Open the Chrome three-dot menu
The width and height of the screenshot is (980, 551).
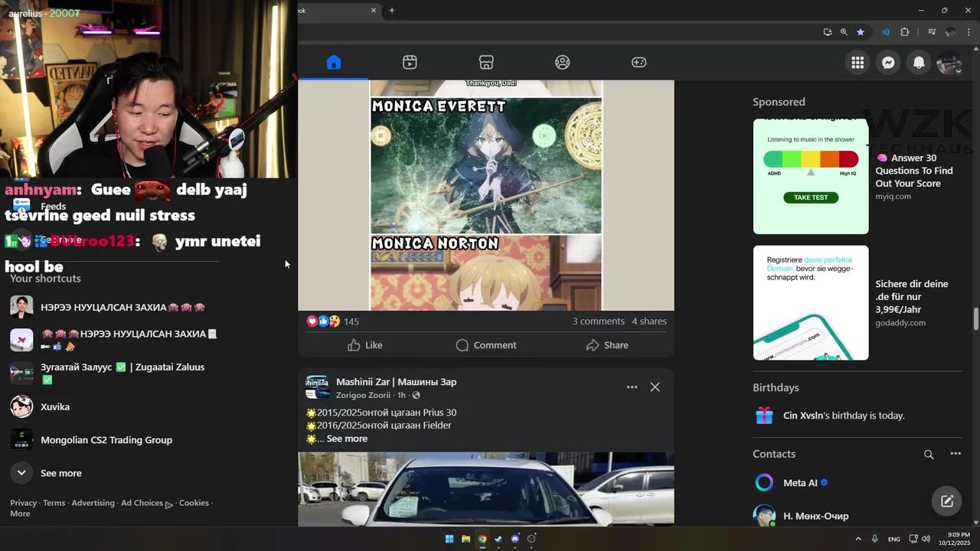[969, 32]
